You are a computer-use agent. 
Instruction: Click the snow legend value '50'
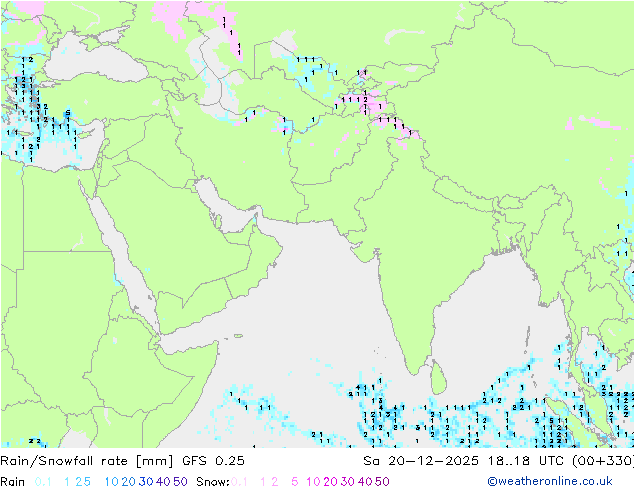tap(382, 482)
